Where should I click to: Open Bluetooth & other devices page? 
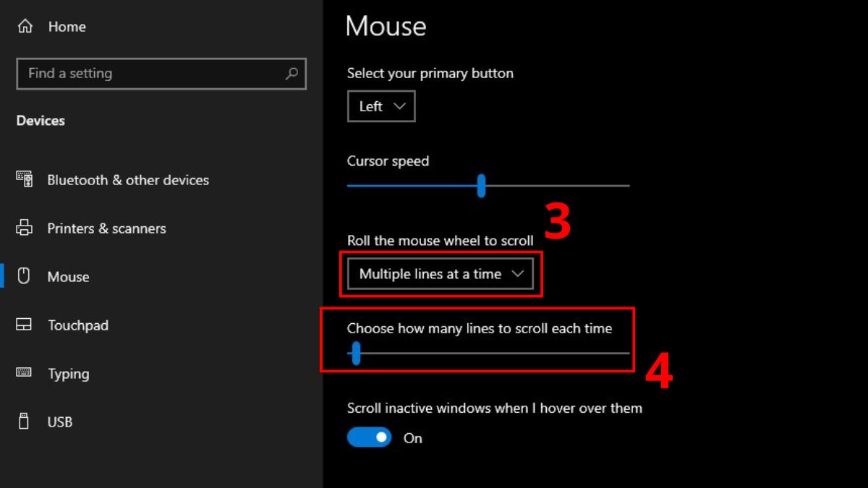coord(128,180)
